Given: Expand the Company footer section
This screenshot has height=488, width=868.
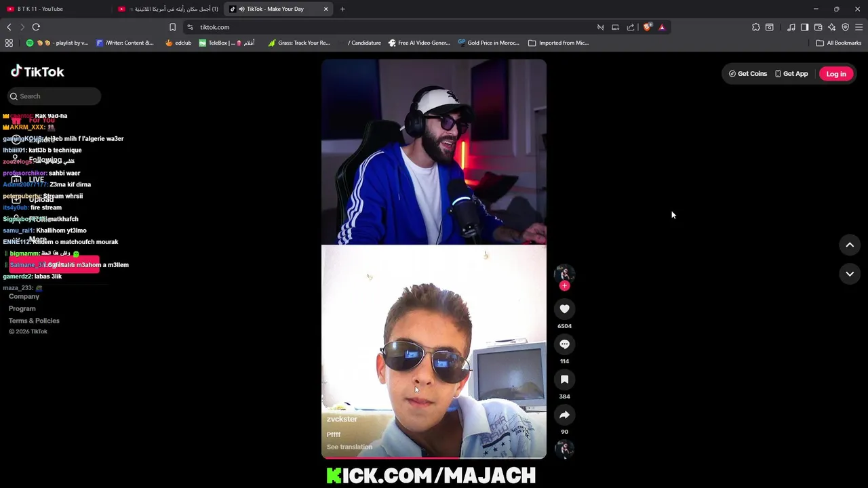Looking at the screenshot, I should pyautogui.click(x=24, y=296).
